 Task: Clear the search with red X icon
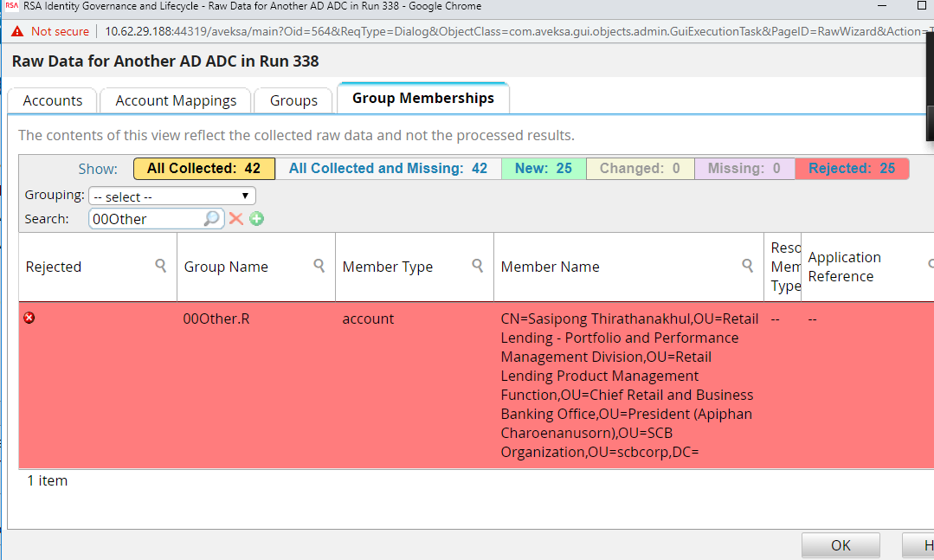coord(236,219)
